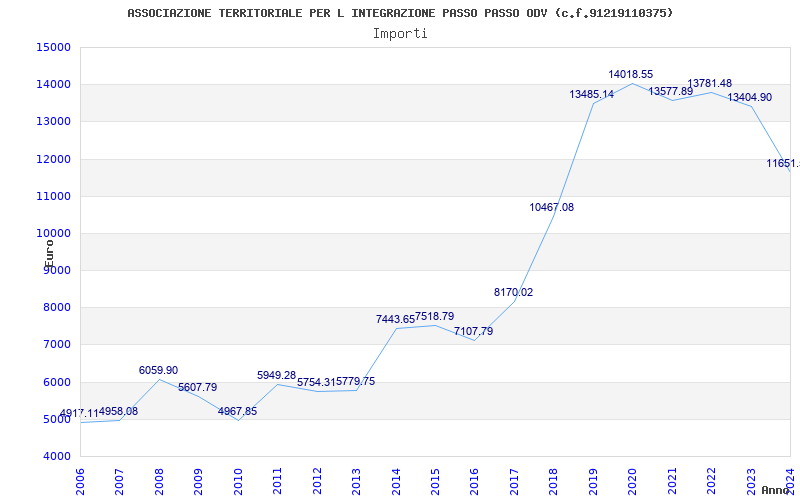Screen dimensions: 800x500
Task: Select data label 4967.85
Action: tap(237, 411)
